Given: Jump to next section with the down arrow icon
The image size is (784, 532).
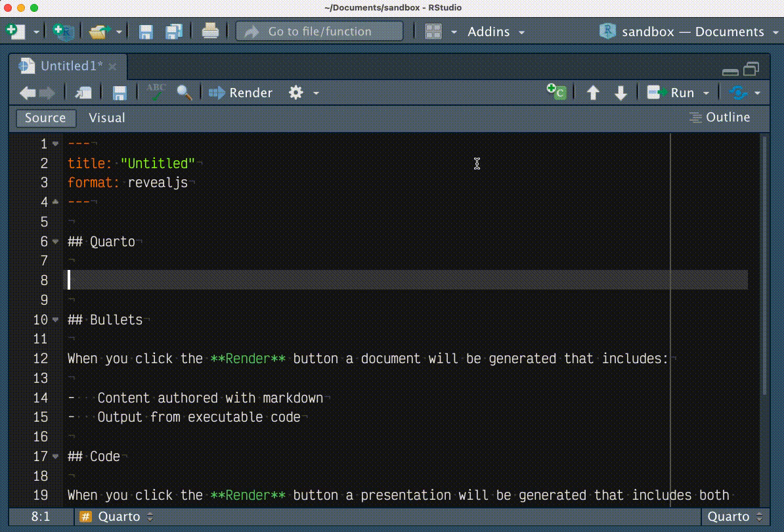Looking at the screenshot, I should 621,93.
